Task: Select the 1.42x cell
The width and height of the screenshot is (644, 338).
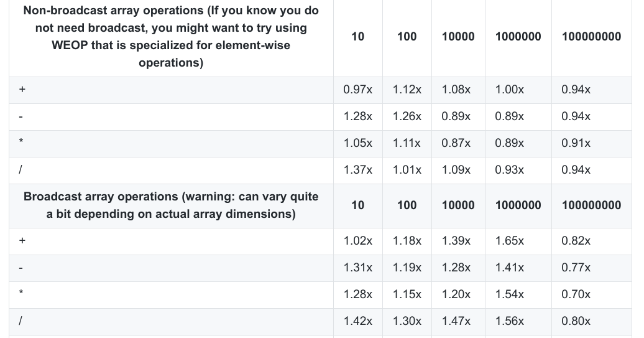Action: pos(358,321)
